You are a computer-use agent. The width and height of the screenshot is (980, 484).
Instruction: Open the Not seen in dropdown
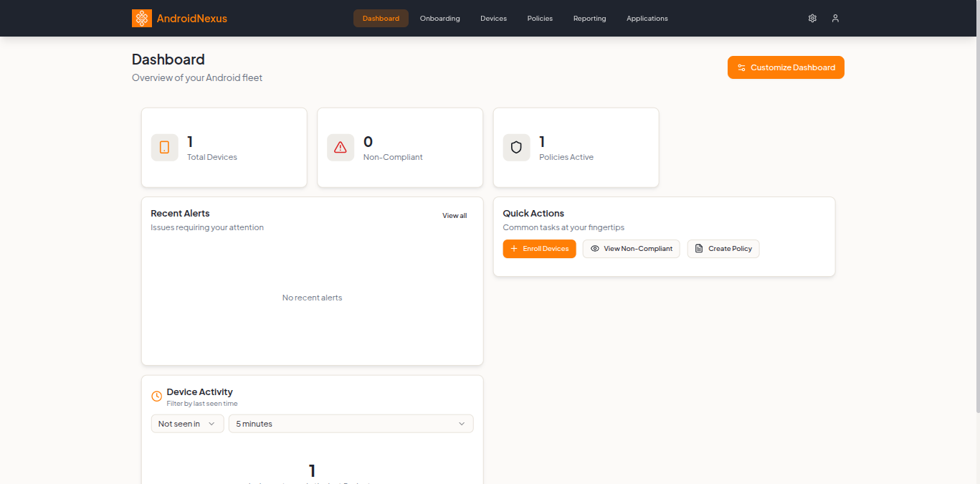click(x=187, y=423)
